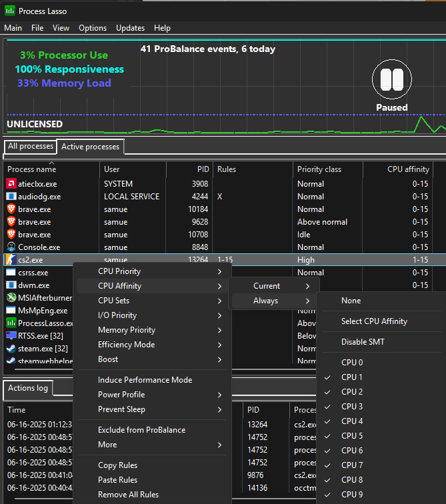This screenshot has height=504, width=446.
Task: Click the atieclxx.exe AMD process icon
Action: [x=11, y=183]
